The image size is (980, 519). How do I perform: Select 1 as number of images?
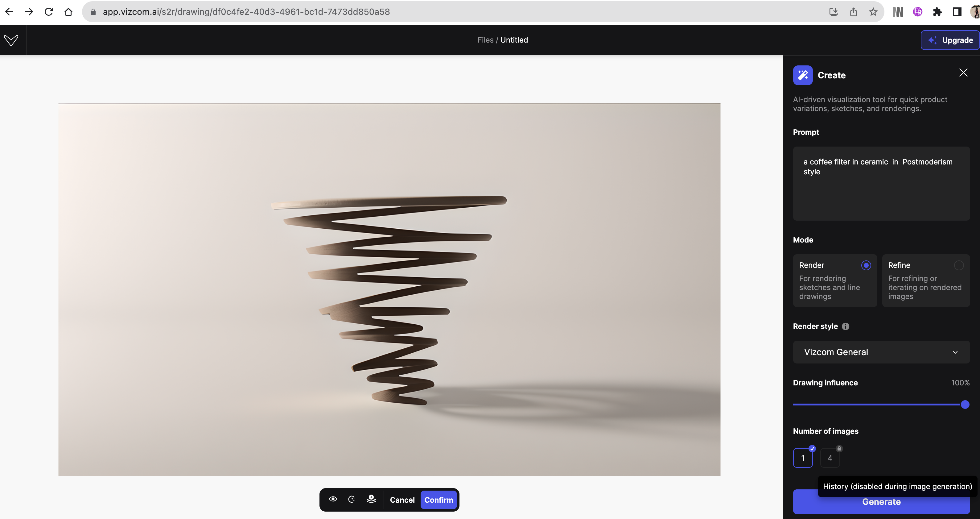point(803,458)
